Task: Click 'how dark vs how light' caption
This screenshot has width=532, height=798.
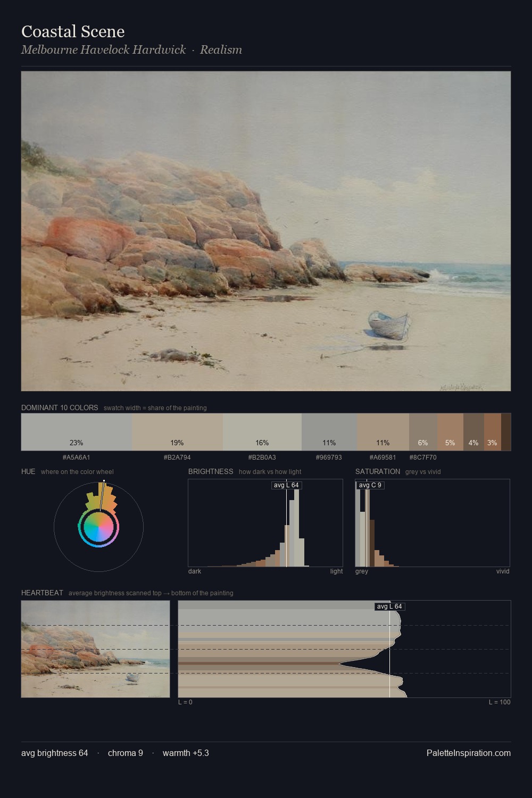Action: pos(270,472)
